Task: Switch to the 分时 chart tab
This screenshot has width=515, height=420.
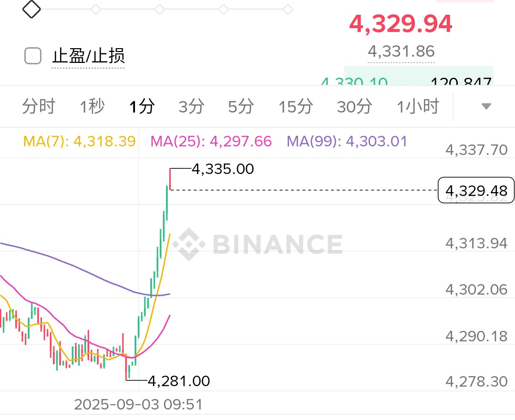Action: pyautogui.click(x=39, y=106)
